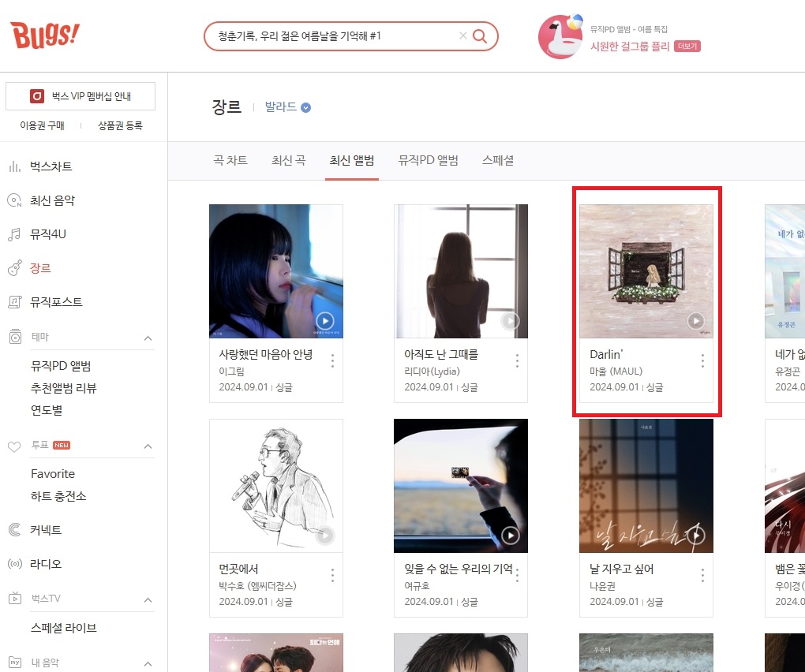Open the 발라드 genre dropdown
805x672 pixels.
tap(287, 107)
